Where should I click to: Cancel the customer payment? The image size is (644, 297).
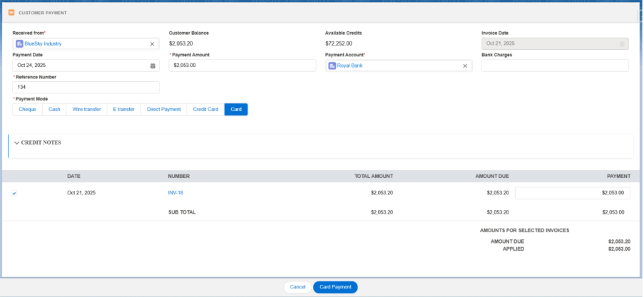coord(298,287)
